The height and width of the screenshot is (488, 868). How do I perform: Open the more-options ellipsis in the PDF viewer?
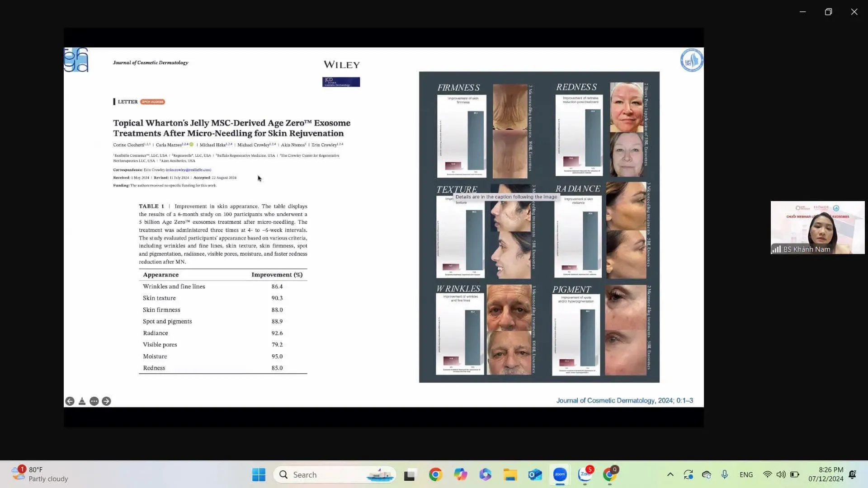94,401
